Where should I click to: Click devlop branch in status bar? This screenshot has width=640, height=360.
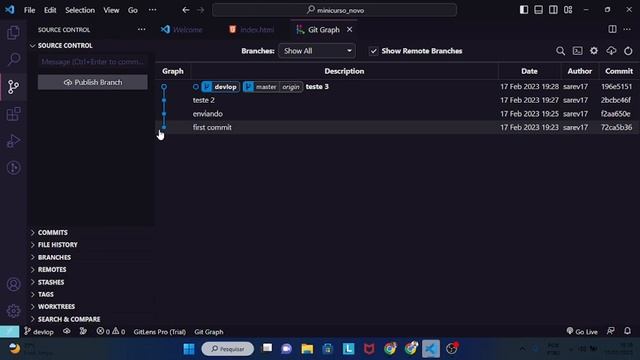tap(39, 331)
